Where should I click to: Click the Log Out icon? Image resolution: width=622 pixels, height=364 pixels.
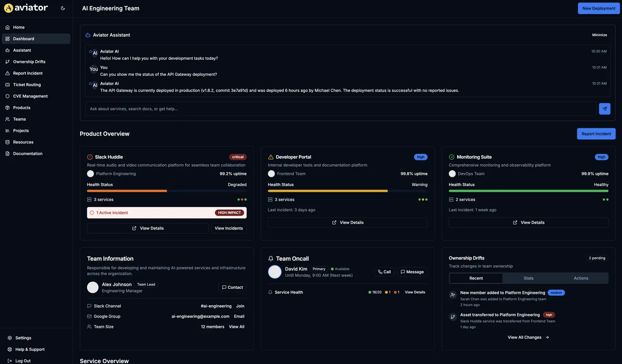click(10, 361)
